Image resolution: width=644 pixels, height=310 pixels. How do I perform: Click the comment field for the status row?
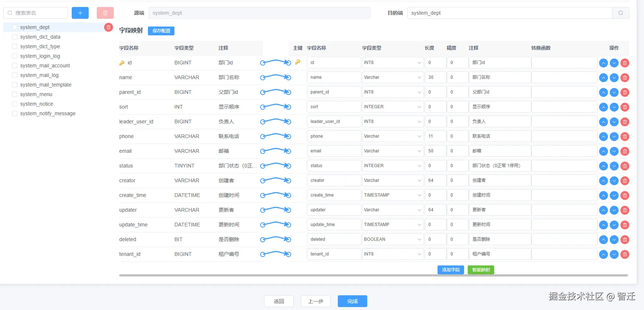500,166
